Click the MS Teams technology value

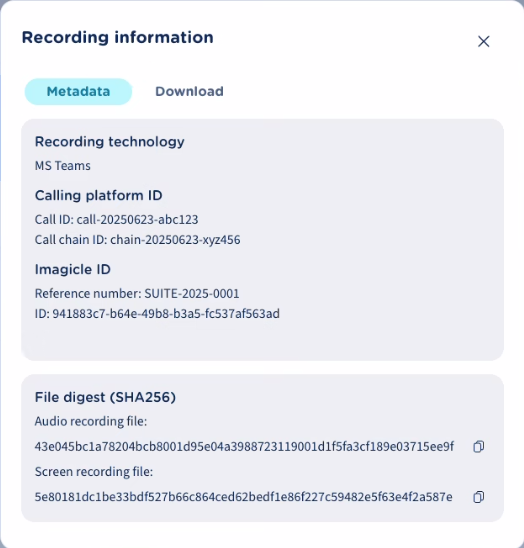click(x=63, y=166)
